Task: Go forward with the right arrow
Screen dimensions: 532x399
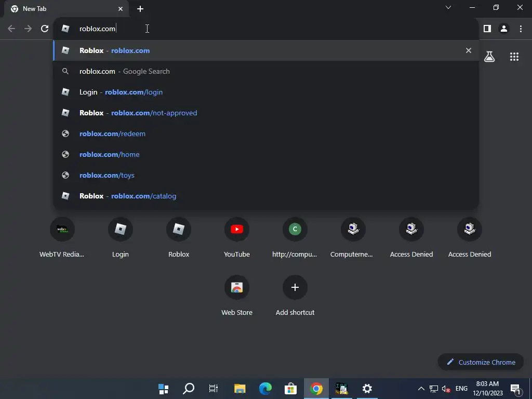Action: (28, 29)
